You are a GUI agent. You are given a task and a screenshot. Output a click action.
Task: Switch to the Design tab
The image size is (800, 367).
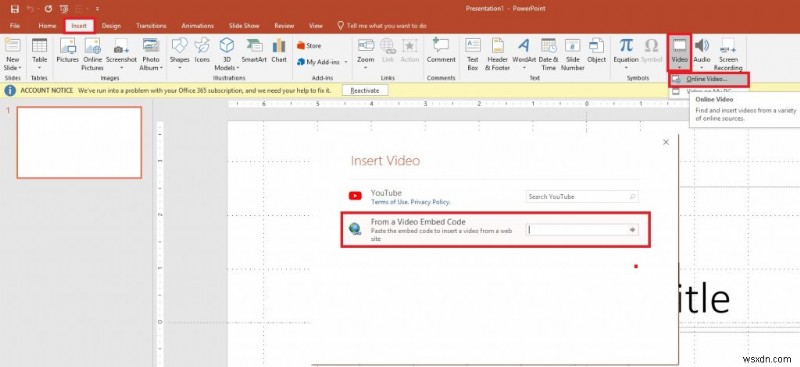[111, 26]
